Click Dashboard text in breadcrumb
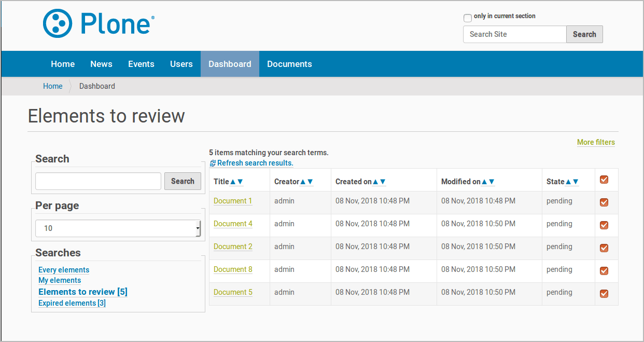Viewport: 644px width, 342px height. [x=97, y=86]
